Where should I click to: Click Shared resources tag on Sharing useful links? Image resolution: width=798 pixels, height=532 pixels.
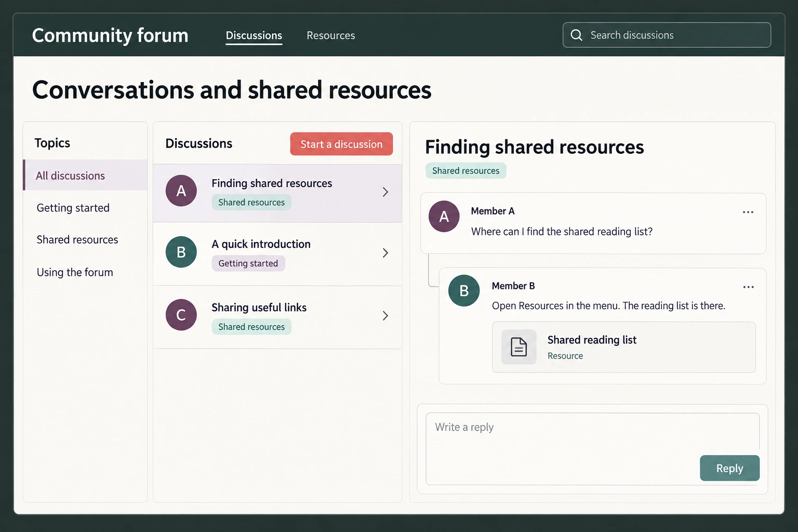[x=251, y=327]
